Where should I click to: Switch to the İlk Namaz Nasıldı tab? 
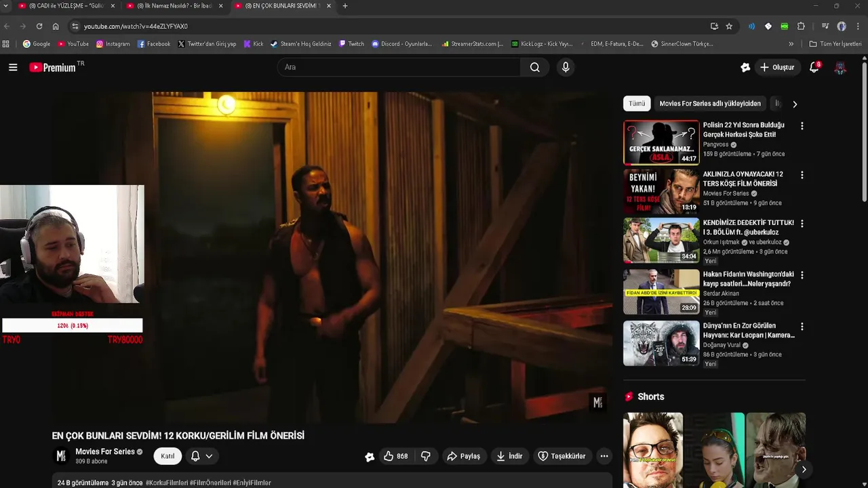173,6
